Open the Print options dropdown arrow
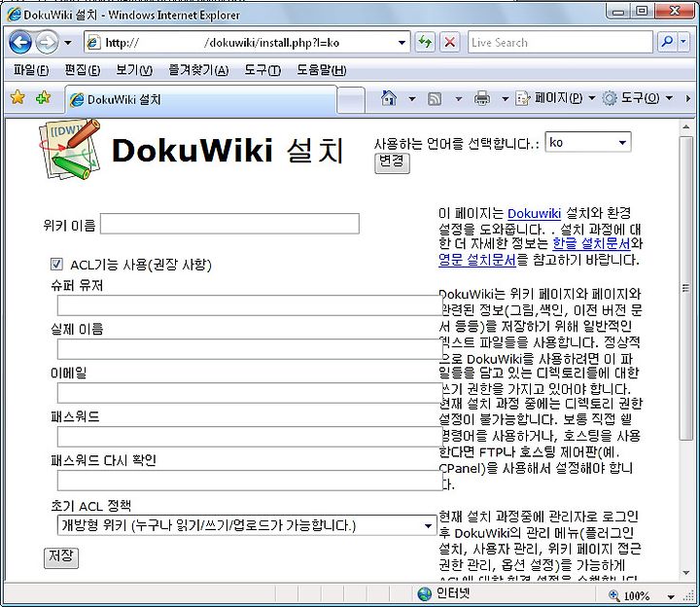This screenshot has width=700, height=607. coord(505,98)
